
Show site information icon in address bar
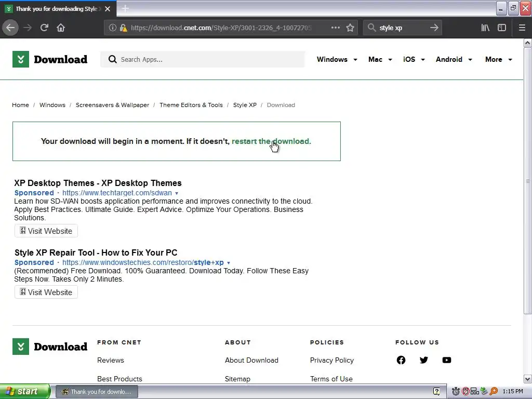[x=112, y=28]
